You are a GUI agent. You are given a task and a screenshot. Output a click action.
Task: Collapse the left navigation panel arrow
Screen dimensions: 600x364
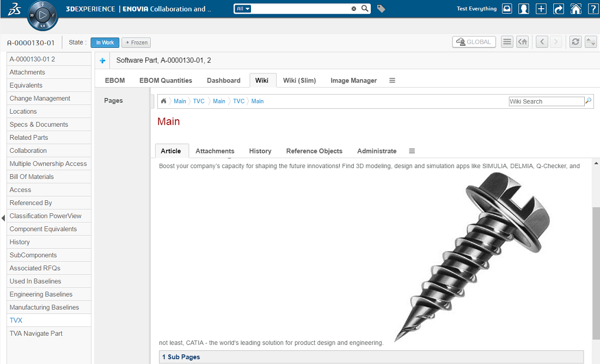[3, 218]
